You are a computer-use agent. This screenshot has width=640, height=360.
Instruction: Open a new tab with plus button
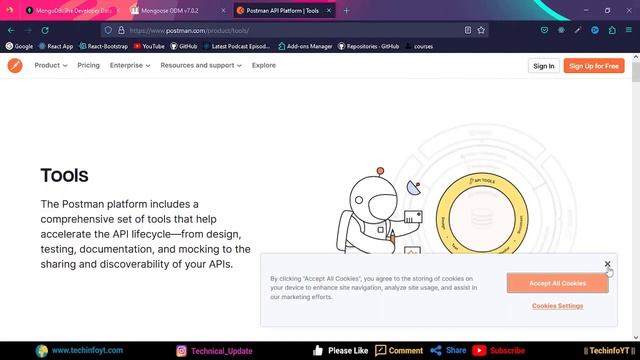pos(347,11)
